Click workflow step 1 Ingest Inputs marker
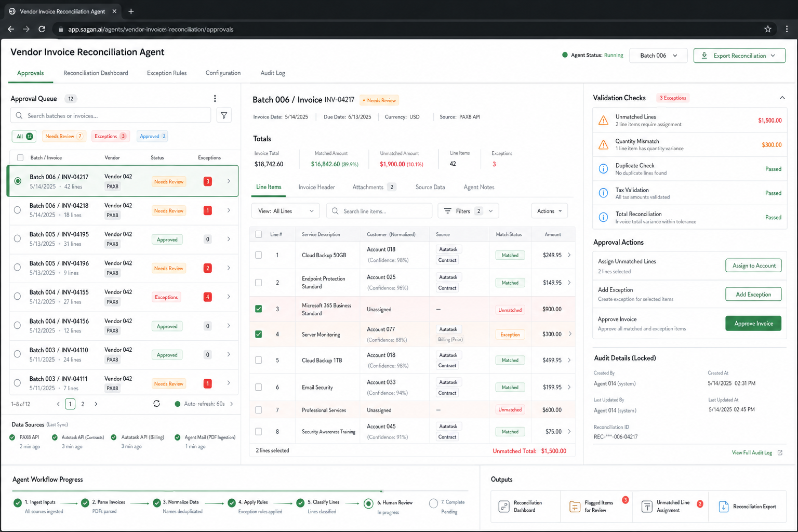 pyautogui.click(x=18, y=502)
